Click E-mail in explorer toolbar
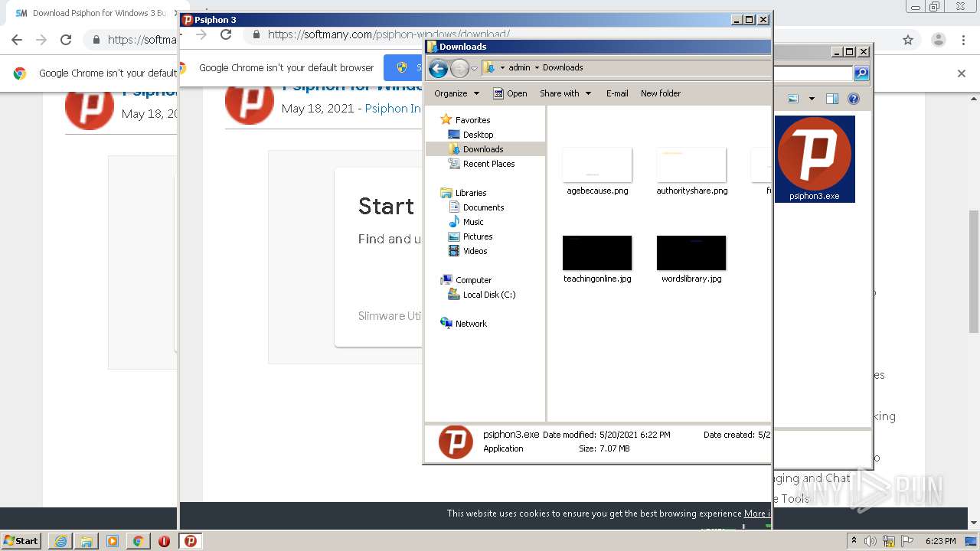980x551 pixels. click(617, 93)
